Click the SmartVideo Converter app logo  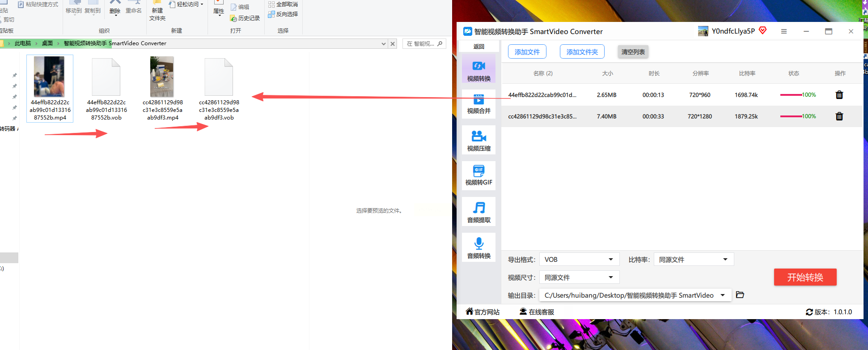(x=468, y=31)
